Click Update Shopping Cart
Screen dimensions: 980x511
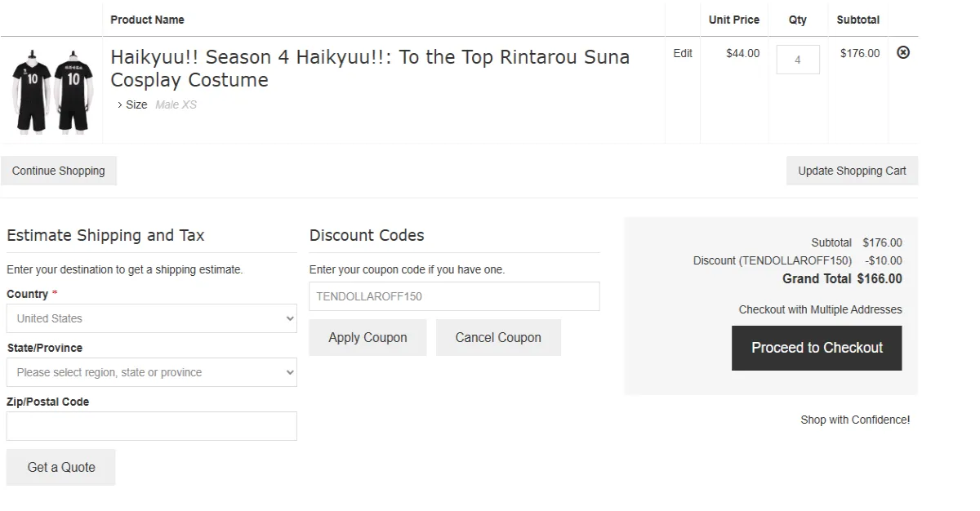[852, 171]
